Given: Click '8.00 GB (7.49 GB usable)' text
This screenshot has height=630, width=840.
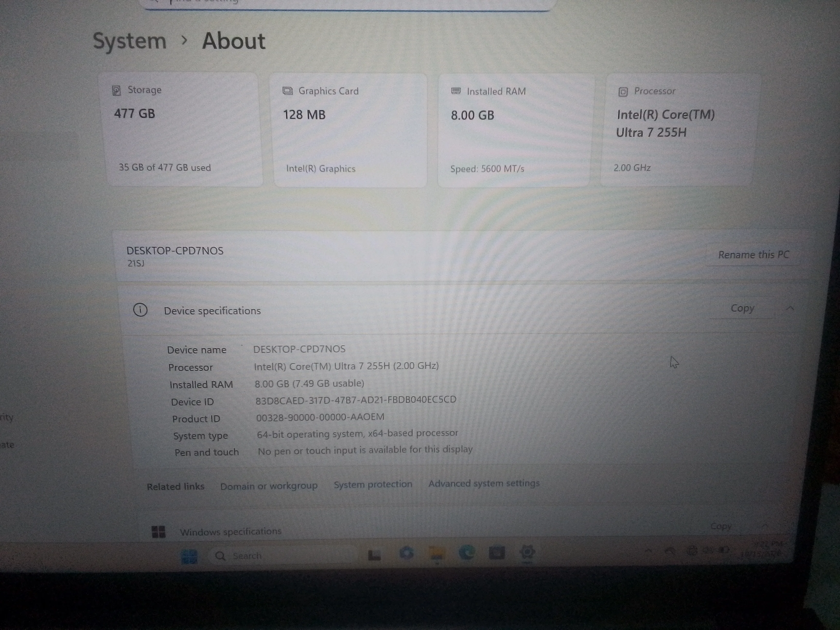Looking at the screenshot, I should click(310, 383).
